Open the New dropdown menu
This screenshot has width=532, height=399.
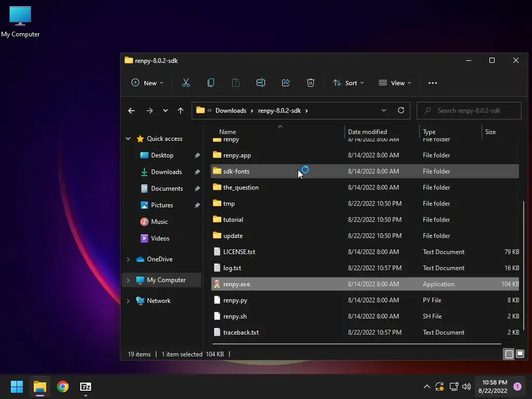tap(147, 83)
